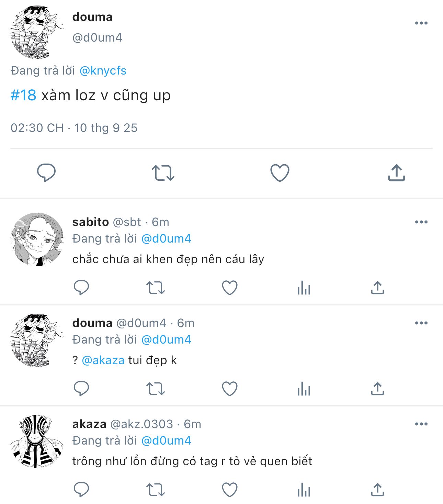Open sabito's profile picture
This screenshot has width=443, height=504.
coord(37,239)
